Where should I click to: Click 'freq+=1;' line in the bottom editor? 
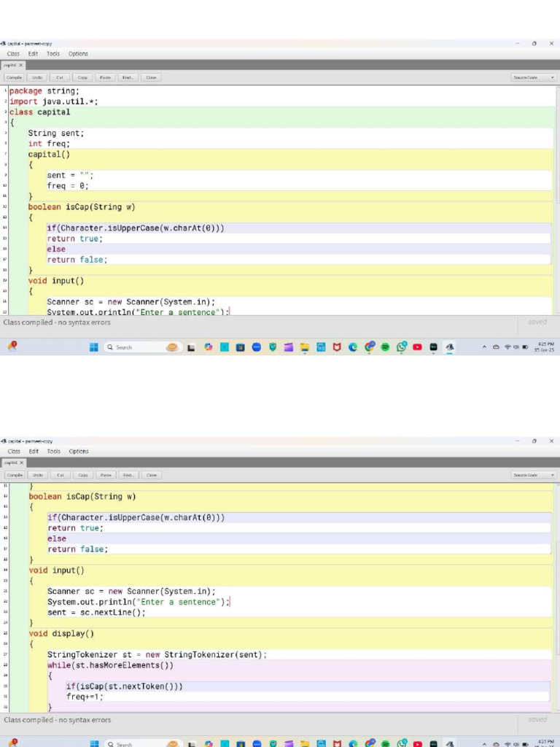point(85,697)
